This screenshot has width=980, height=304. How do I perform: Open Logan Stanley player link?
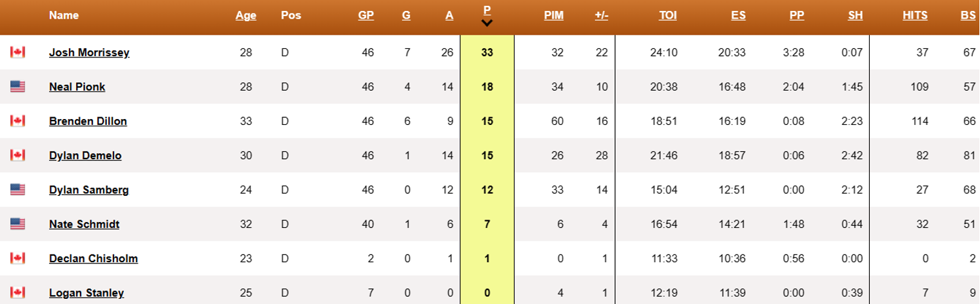tap(86, 293)
